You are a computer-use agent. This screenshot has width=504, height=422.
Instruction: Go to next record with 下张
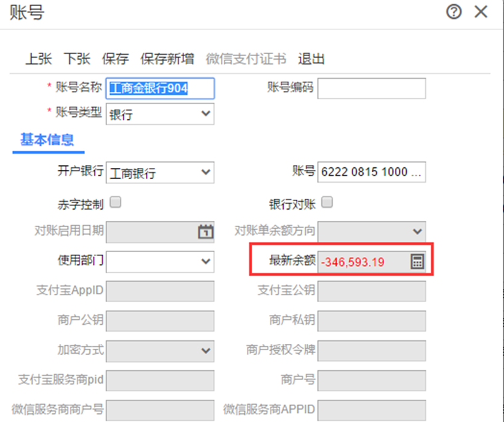click(x=77, y=59)
